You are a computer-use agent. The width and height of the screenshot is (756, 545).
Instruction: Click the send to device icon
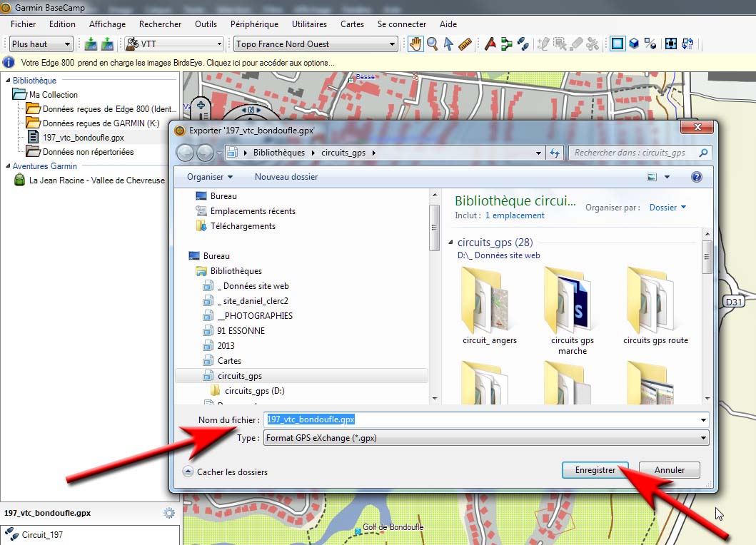point(90,44)
